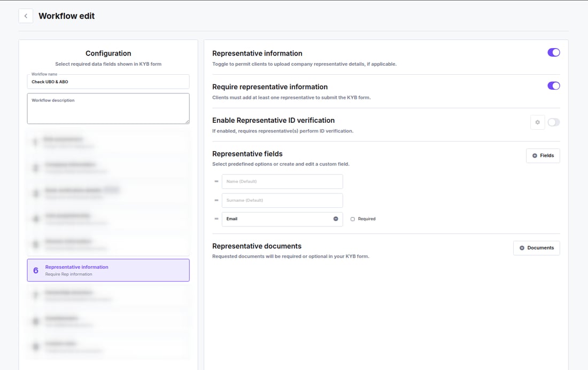Add documents with the Documents button

(536, 248)
